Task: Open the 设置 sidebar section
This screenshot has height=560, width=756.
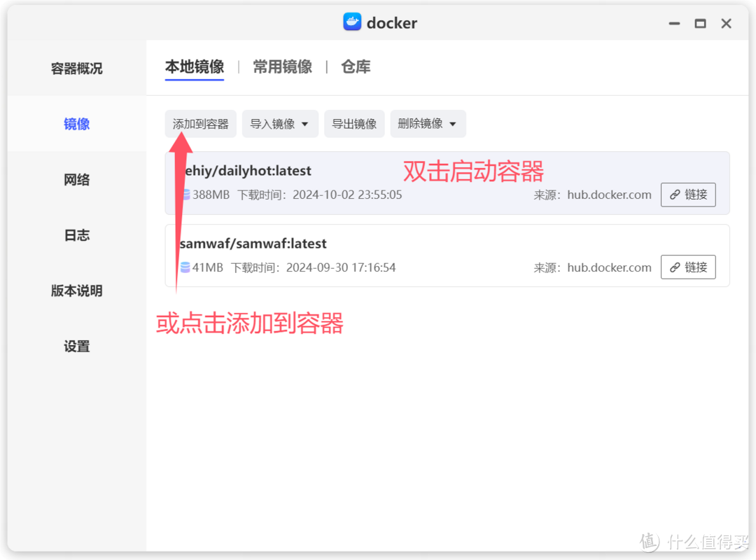Action: pyautogui.click(x=76, y=346)
